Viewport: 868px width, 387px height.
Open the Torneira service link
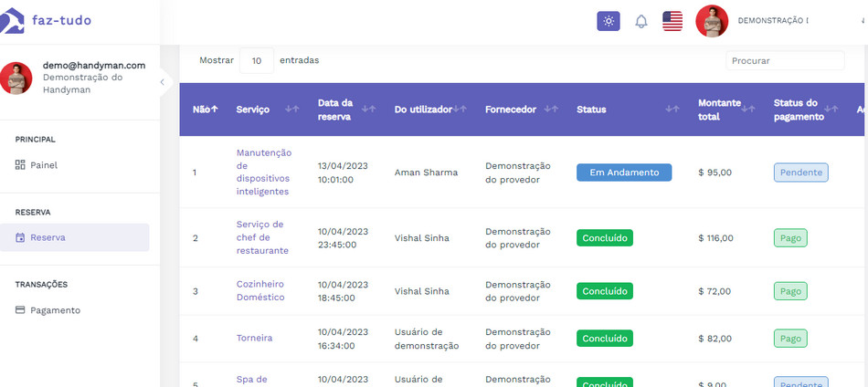[x=255, y=338]
